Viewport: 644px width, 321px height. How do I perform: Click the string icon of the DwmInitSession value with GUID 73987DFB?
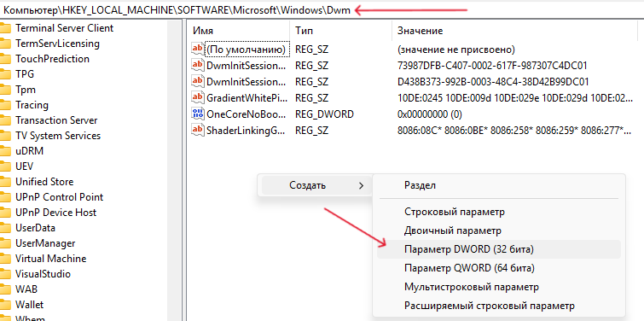click(198, 65)
